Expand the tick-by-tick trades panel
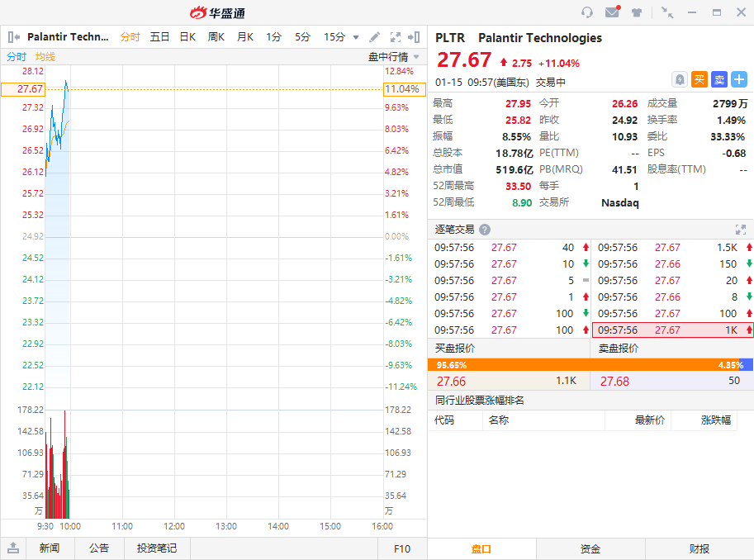 point(741,230)
